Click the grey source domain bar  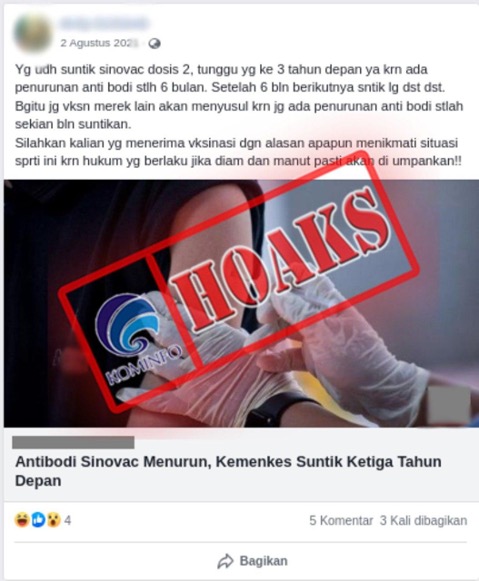(73, 442)
